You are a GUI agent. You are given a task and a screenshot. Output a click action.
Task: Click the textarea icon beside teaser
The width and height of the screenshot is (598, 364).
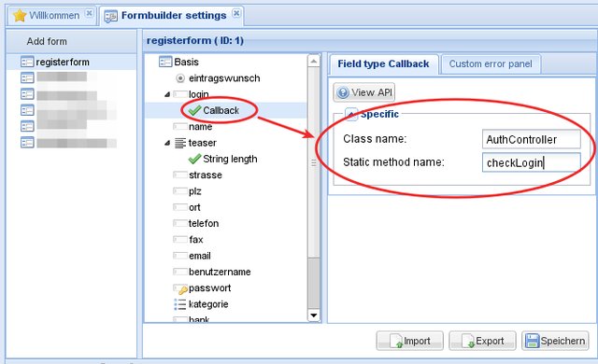(x=180, y=143)
